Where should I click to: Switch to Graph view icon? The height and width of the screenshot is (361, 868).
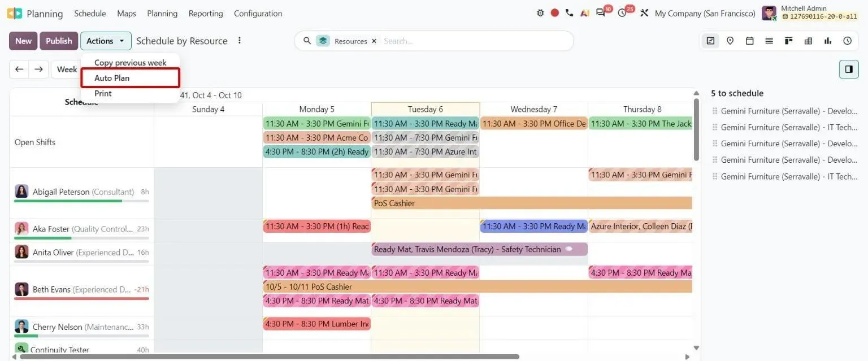[x=828, y=41]
